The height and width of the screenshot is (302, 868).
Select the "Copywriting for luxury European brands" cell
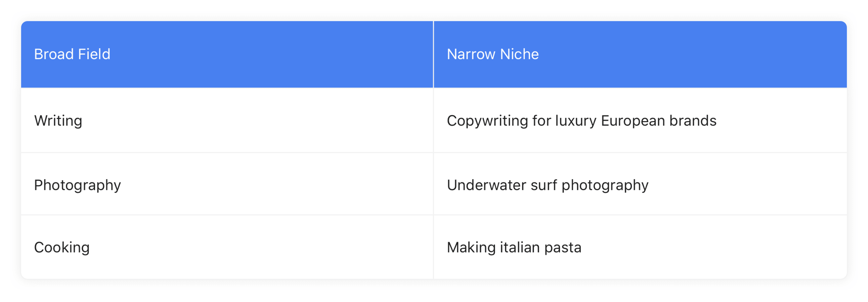click(x=640, y=120)
